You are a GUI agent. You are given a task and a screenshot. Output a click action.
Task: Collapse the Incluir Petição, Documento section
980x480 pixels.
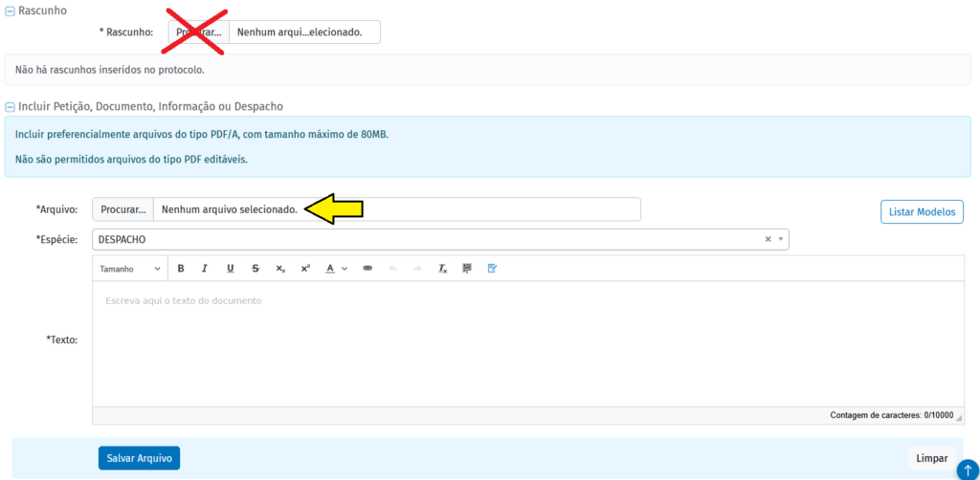(x=10, y=107)
